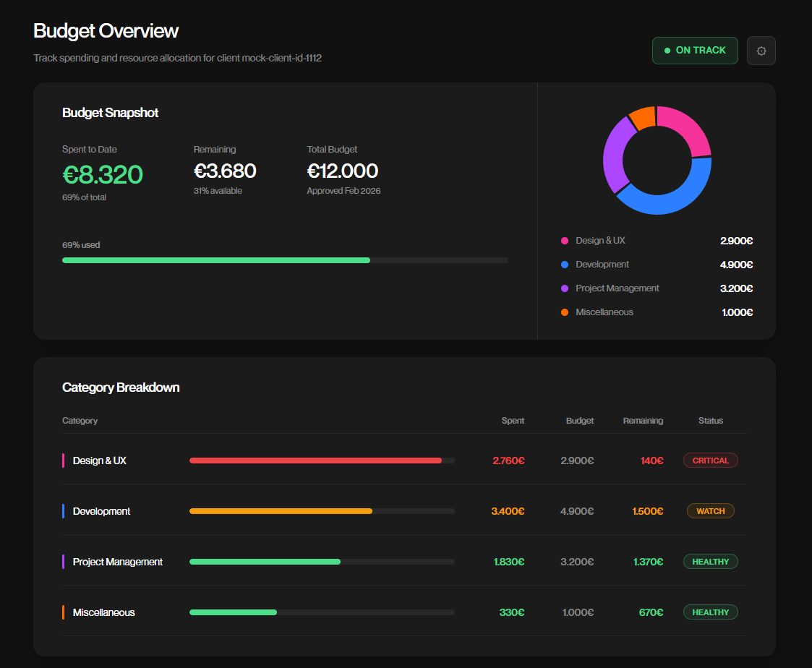Click the CRITICAL badge on Design & UX row
The image size is (812, 668).
tap(710, 460)
